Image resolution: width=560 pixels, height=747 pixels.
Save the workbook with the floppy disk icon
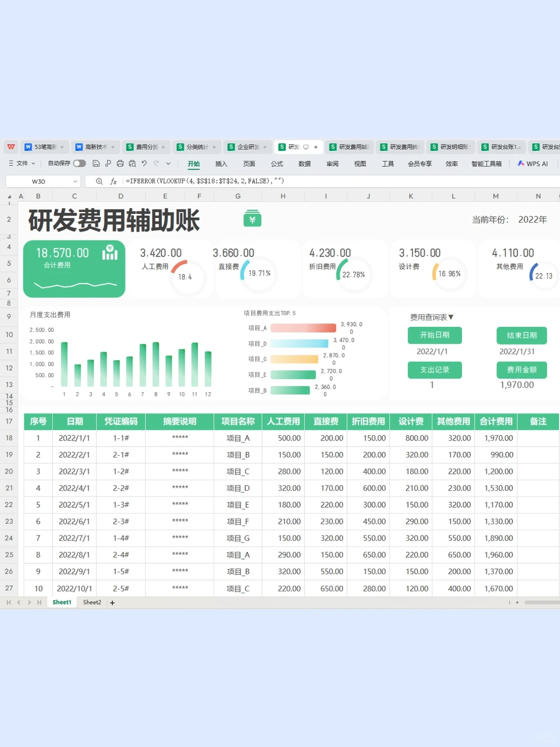[x=96, y=163]
